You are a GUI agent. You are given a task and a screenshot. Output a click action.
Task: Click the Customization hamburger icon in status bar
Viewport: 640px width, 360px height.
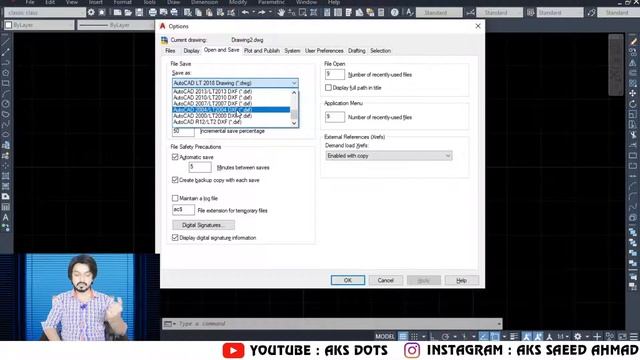tap(634, 336)
